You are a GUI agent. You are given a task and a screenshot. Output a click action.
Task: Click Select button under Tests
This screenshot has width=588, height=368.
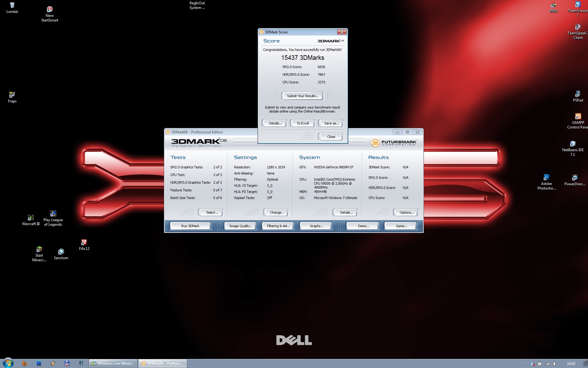pos(211,213)
